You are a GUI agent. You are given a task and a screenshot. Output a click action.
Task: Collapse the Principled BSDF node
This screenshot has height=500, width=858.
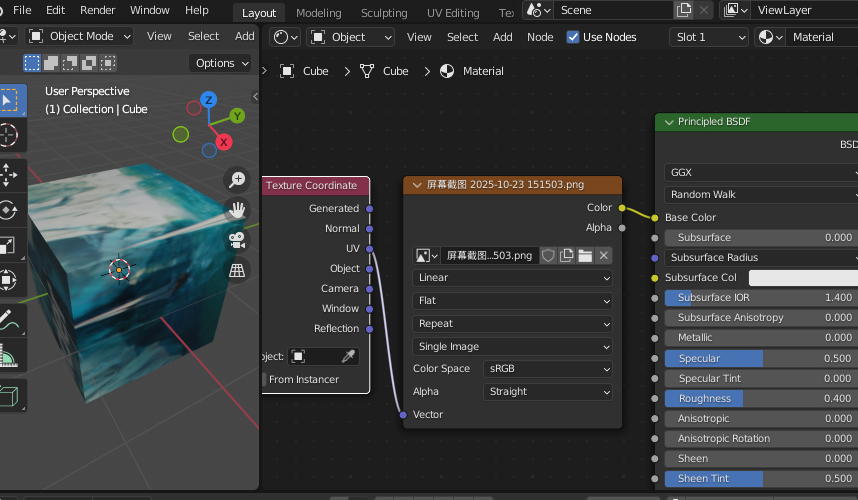tap(669, 122)
